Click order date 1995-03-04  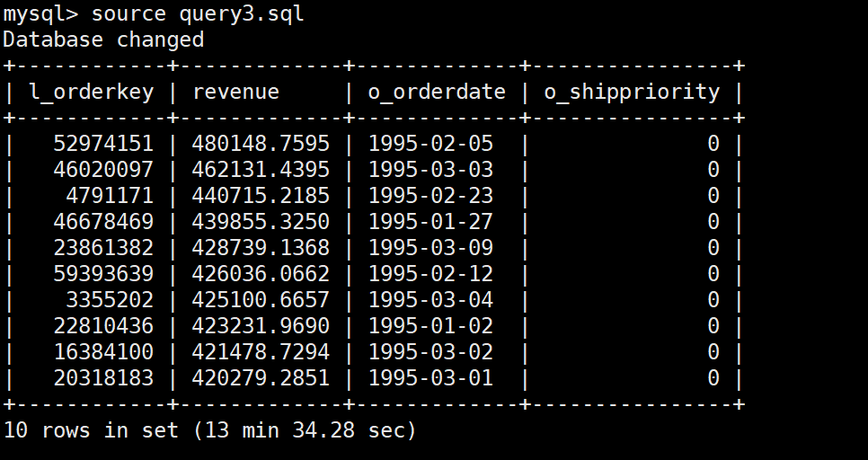coord(430,300)
